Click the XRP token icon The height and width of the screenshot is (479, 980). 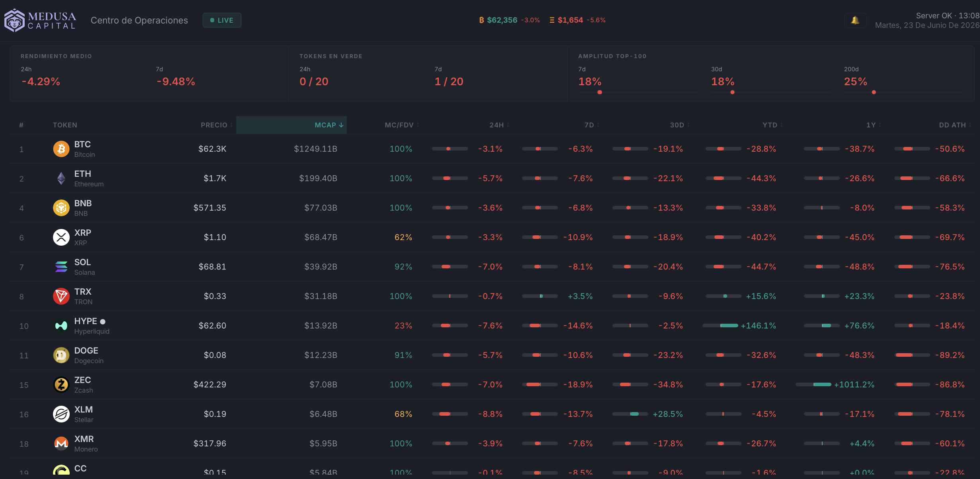[x=61, y=237]
